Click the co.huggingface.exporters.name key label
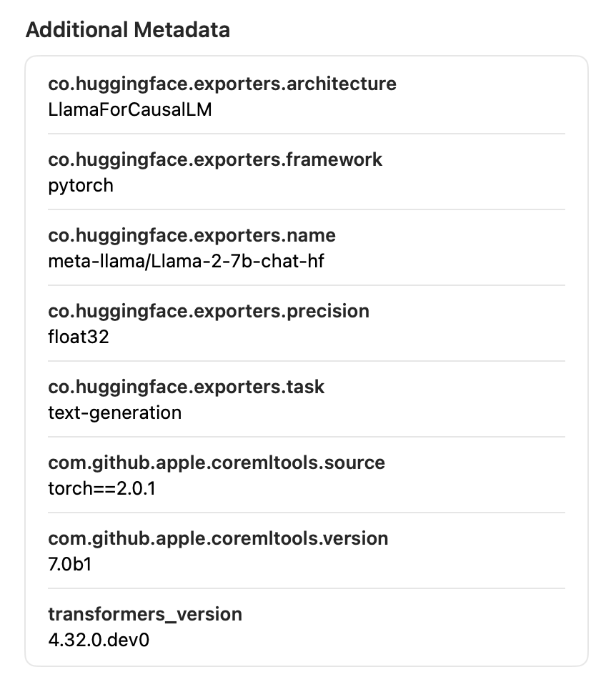This screenshot has width=616, height=682. coord(192,235)
